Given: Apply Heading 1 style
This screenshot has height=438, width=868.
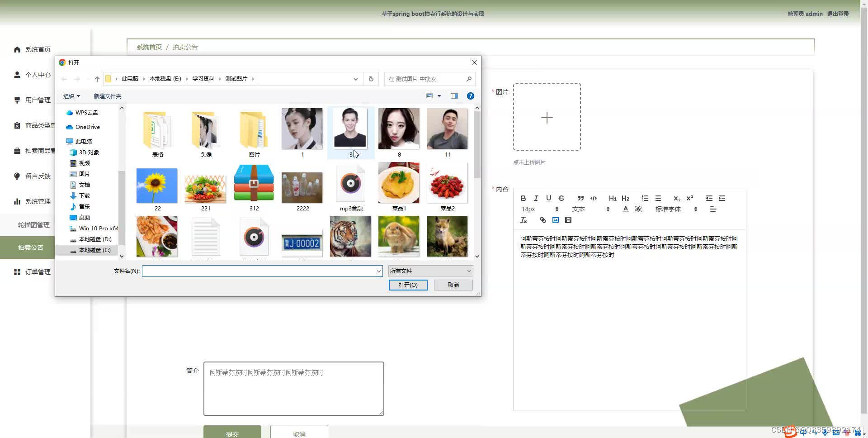Looking at the screenshot, I should pos(613,198).
